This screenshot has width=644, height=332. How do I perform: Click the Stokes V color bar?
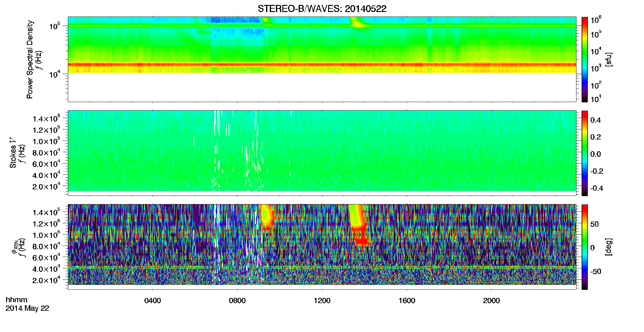point(584,153)
